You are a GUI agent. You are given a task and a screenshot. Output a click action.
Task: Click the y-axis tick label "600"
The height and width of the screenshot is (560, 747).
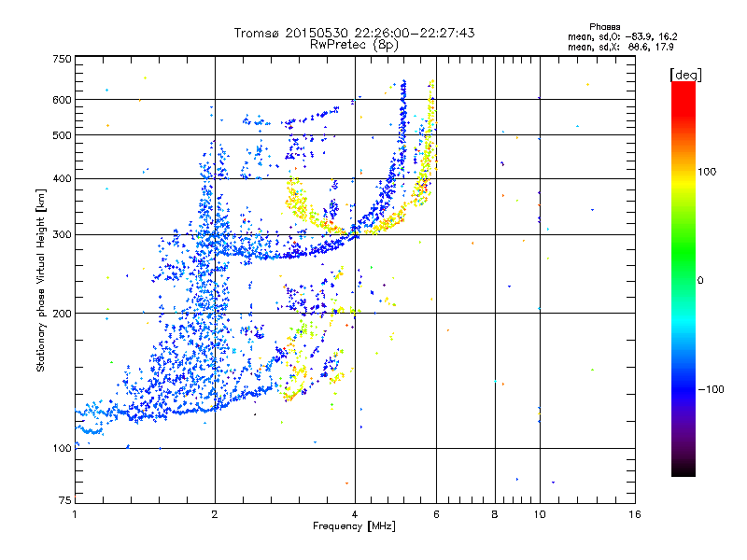(62, 100)
